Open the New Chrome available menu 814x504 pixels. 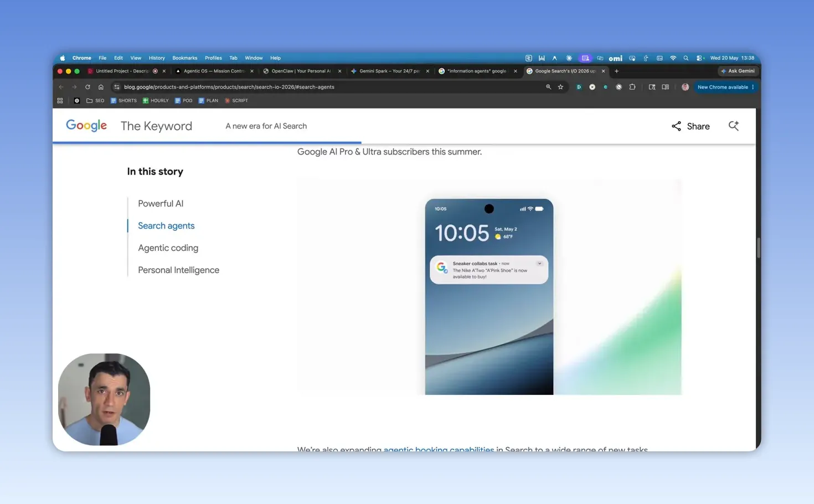[x=725, y=87]
